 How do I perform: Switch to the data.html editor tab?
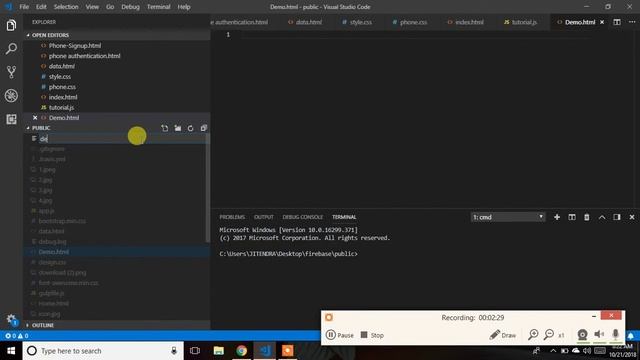click(x=305, y=22)
